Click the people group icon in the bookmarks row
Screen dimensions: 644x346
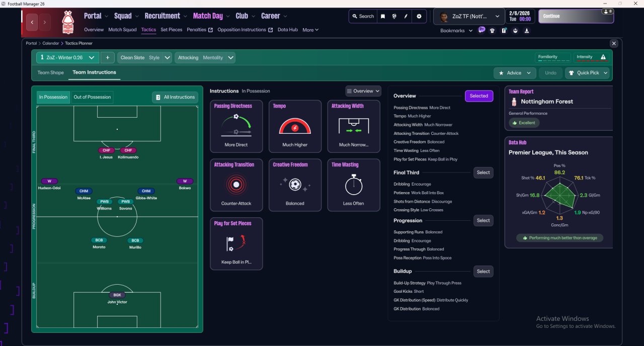click(x=515, y=31)
